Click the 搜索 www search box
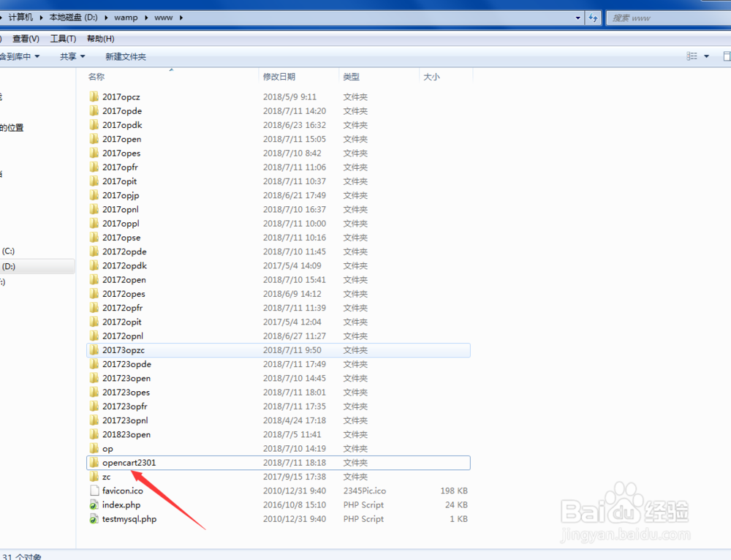The width and height of the screenshot is (731, 560). [x=669, y=18]
